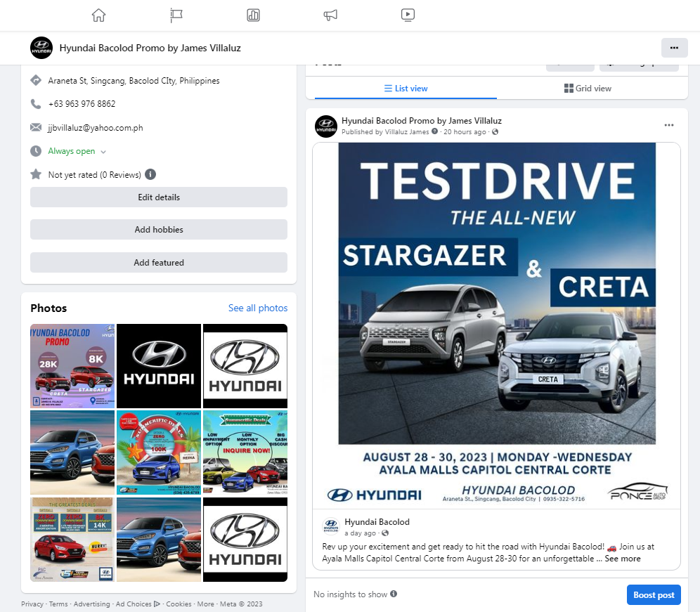This screenshot has height=612, width=700.
Task: Open the Pages flag icon
Action: [176, 15]
